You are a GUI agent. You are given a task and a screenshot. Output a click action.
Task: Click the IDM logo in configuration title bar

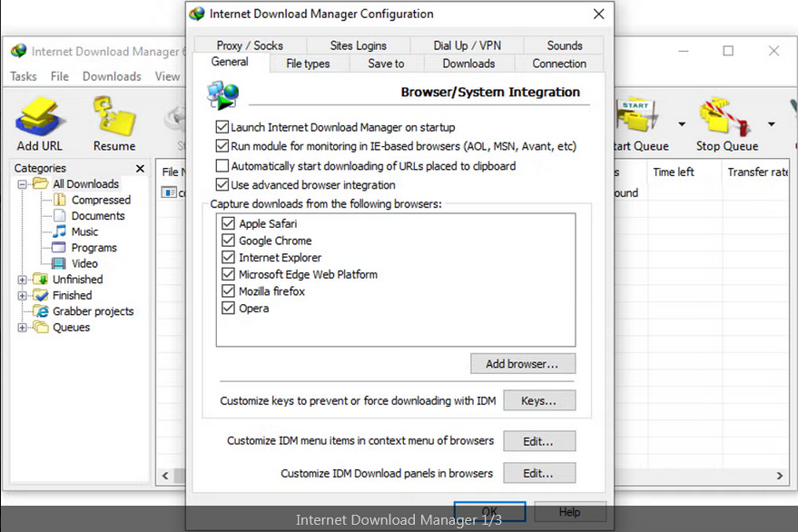click(x=197, y=14)
